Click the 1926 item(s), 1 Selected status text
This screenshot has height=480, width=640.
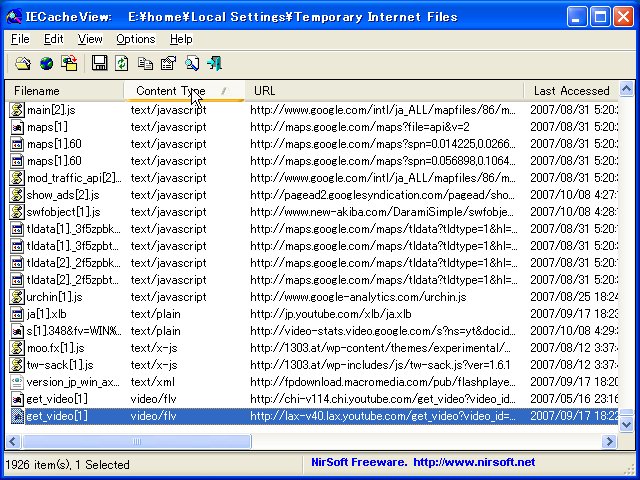pyautogui.click(x=67, y=464)
